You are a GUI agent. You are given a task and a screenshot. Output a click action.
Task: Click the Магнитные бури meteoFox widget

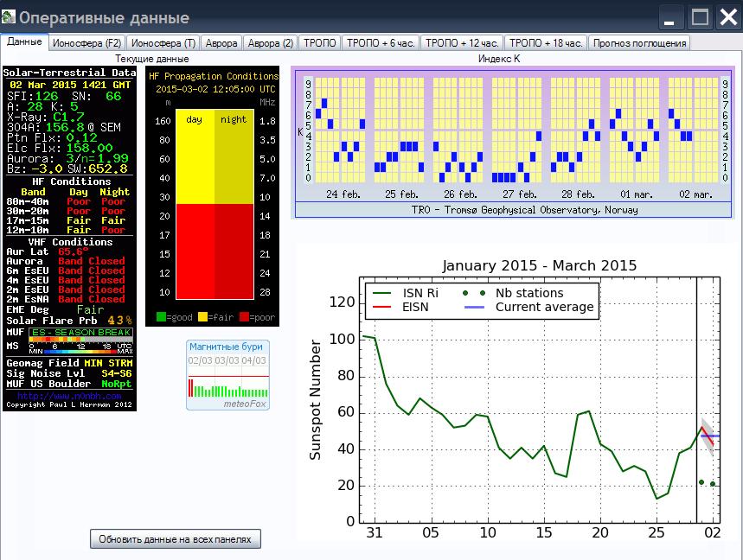228,375
